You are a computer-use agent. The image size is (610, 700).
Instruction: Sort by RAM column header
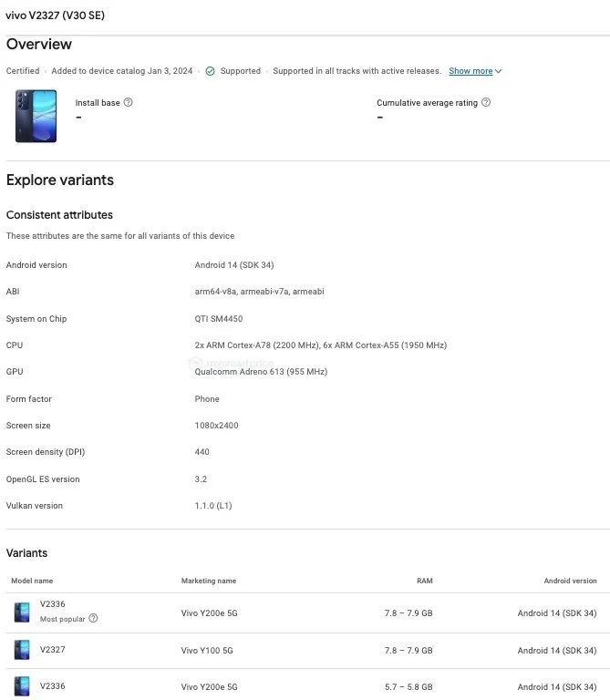425,581
